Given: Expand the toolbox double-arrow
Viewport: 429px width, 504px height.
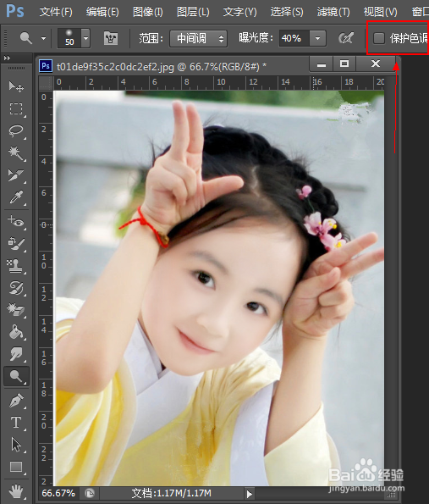Looking at the screenshot, I should pos(7,58).
